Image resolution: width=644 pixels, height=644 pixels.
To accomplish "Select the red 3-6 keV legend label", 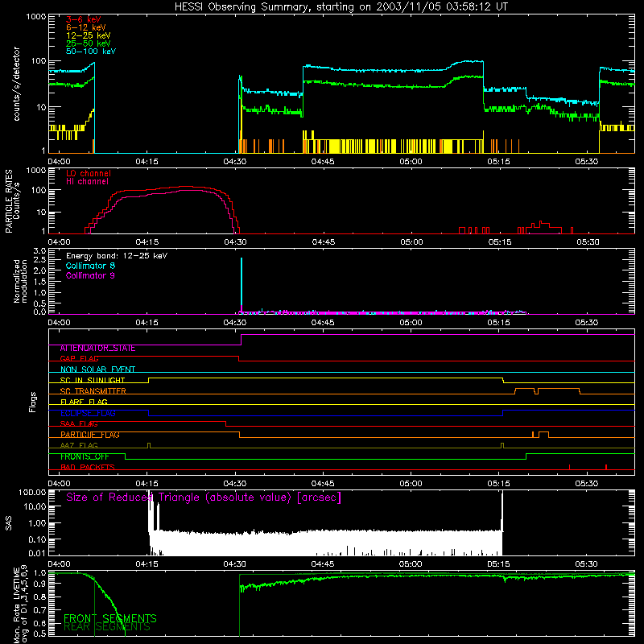I will coord(84,19).
